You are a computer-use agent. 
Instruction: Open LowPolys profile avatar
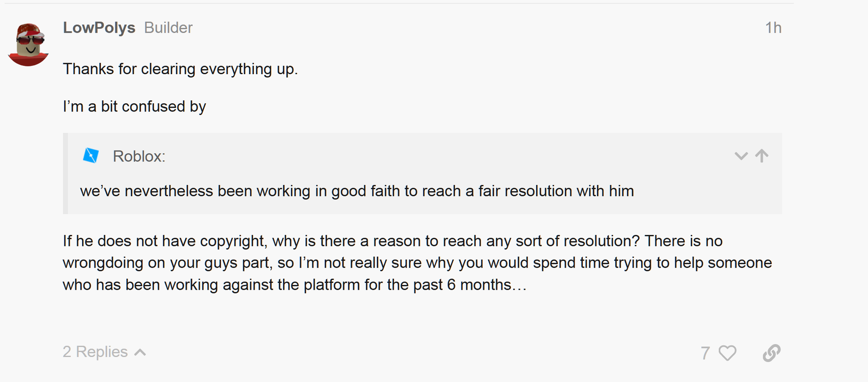[28, 44]
